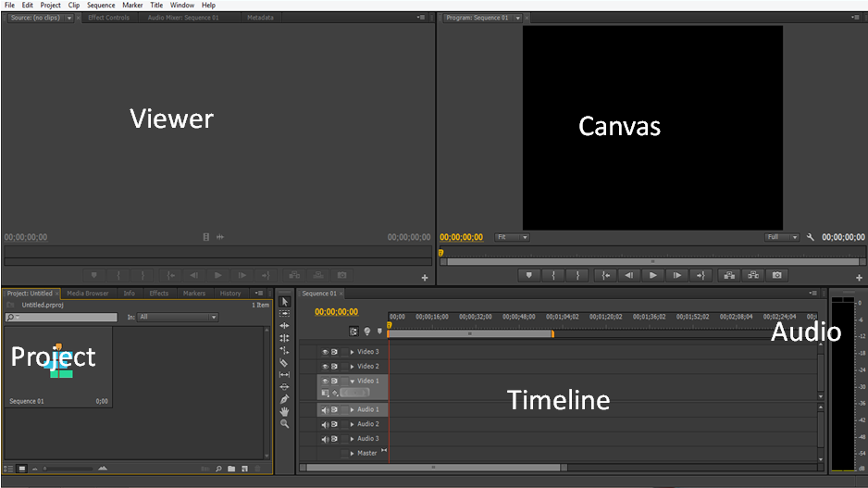The width and height of the screenshot is (868, 488).
Task: Expand the Audio 1 track
Action: [352, 409]
